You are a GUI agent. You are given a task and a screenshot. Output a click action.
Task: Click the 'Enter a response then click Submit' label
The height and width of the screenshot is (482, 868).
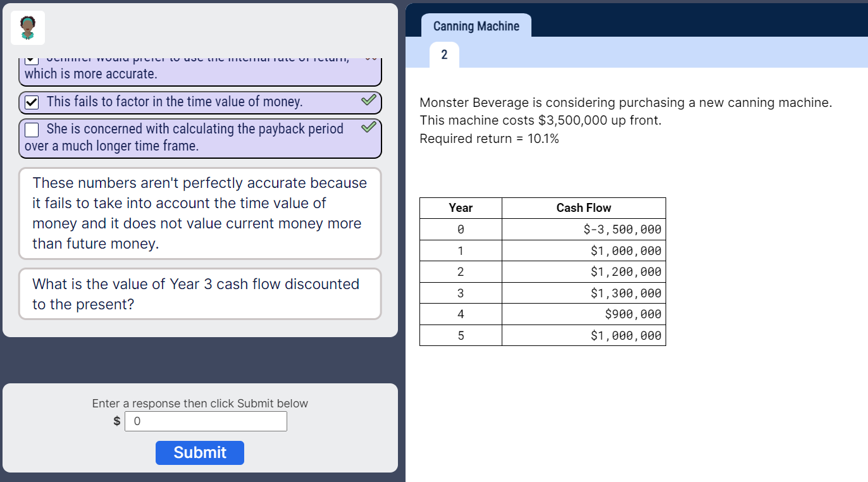pyautogui.click(x=199, y=403)
